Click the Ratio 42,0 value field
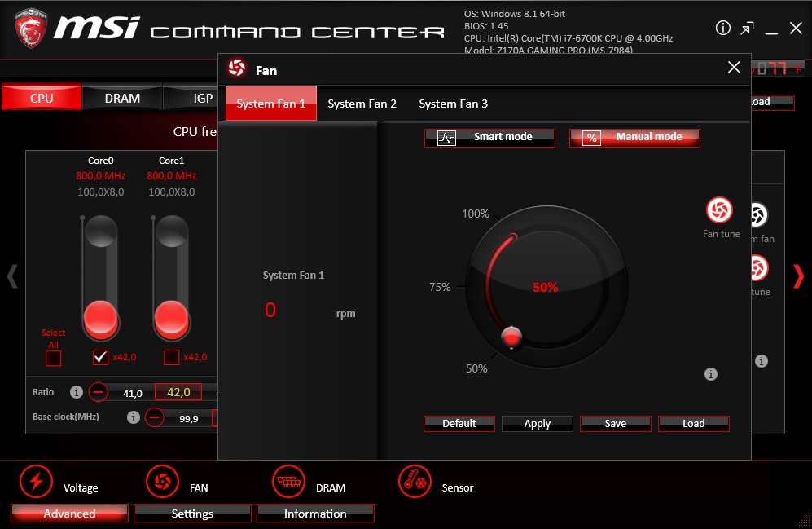Image resolution: width=812 pixels, height=529 pixels. pyautogui.click(x=178, y=392)
